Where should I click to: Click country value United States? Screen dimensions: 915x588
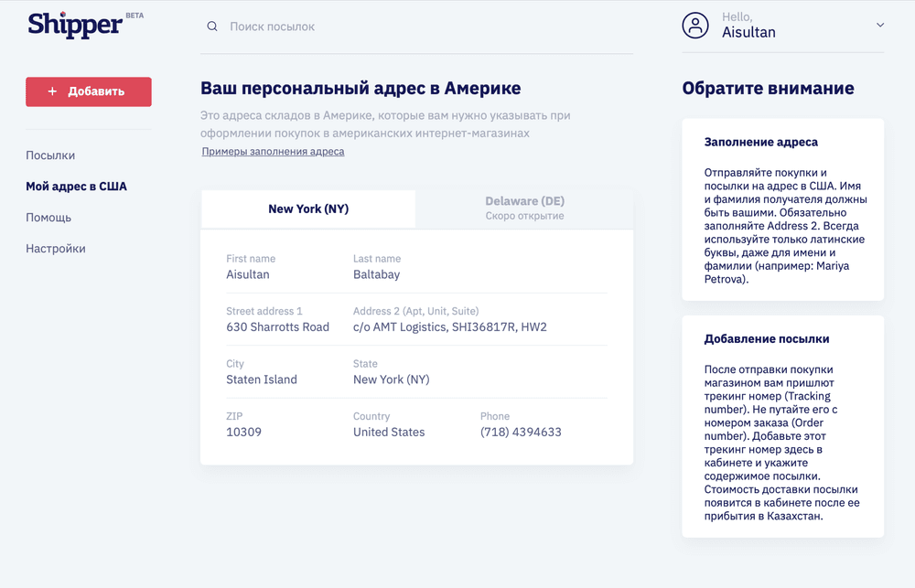click(x=389, y=432)
